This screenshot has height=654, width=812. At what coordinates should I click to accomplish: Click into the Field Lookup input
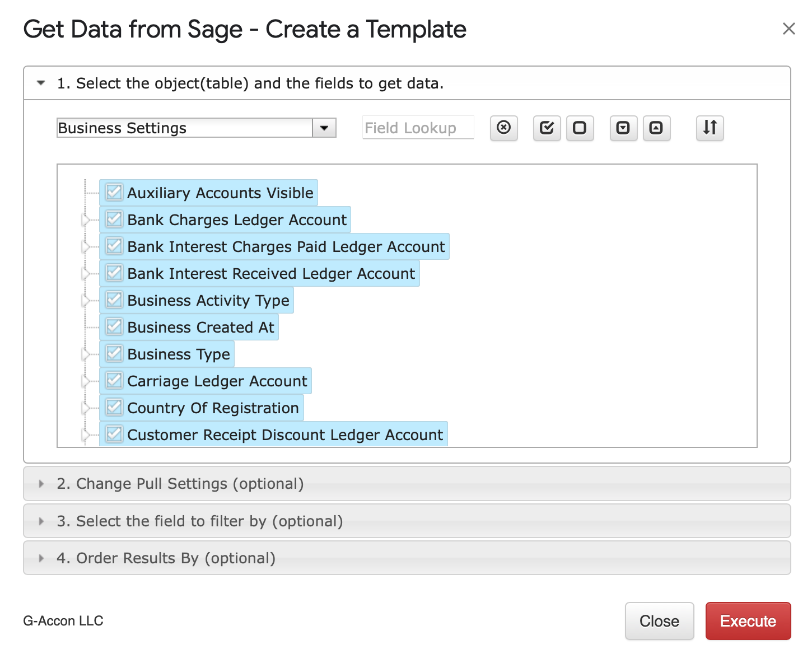tap(417, 128)
